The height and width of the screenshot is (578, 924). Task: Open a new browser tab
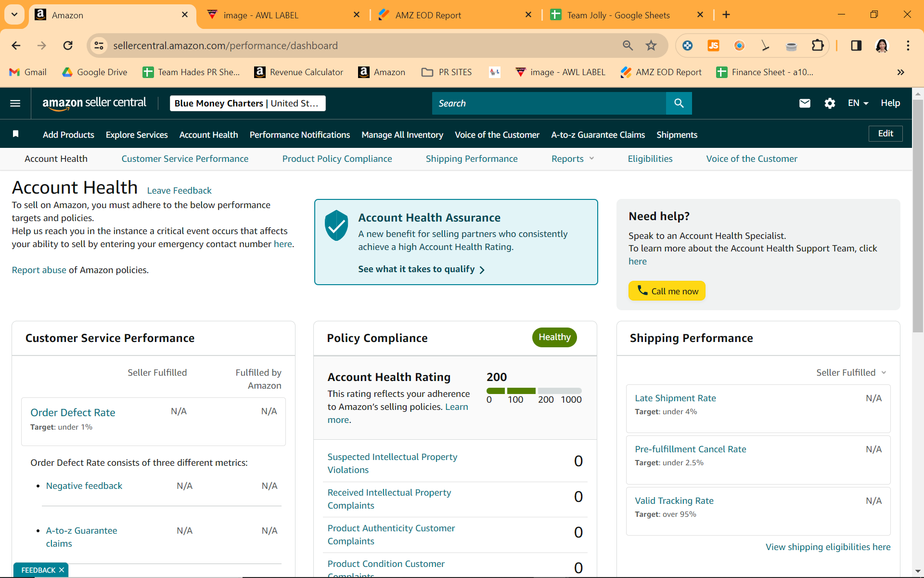coord(726,15)
